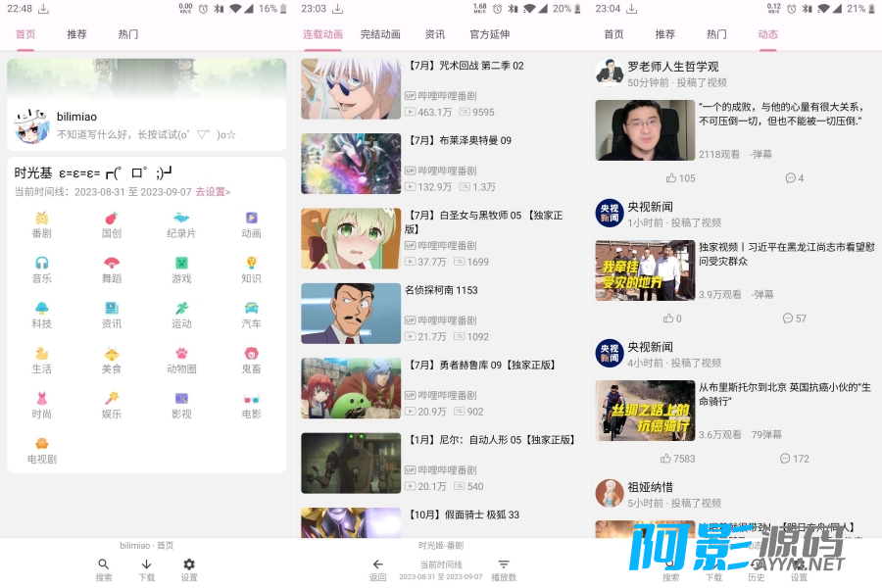882x588 pixels.
Task: Open 咒术回战 第二季 02 thumbnail
Action: 351,89
